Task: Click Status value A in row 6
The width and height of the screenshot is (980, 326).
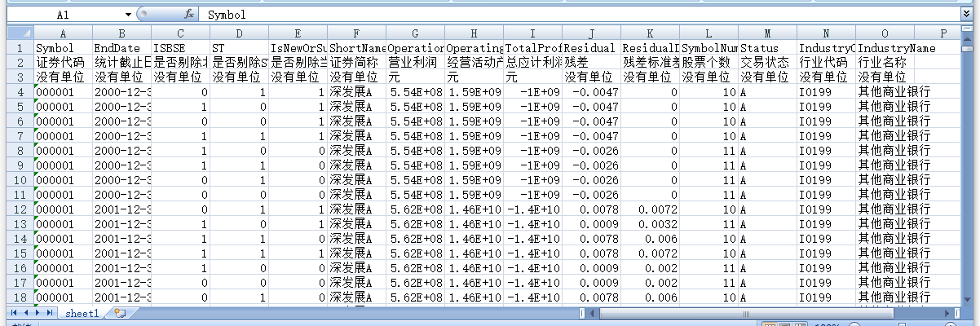Action: tap(768, 121)
